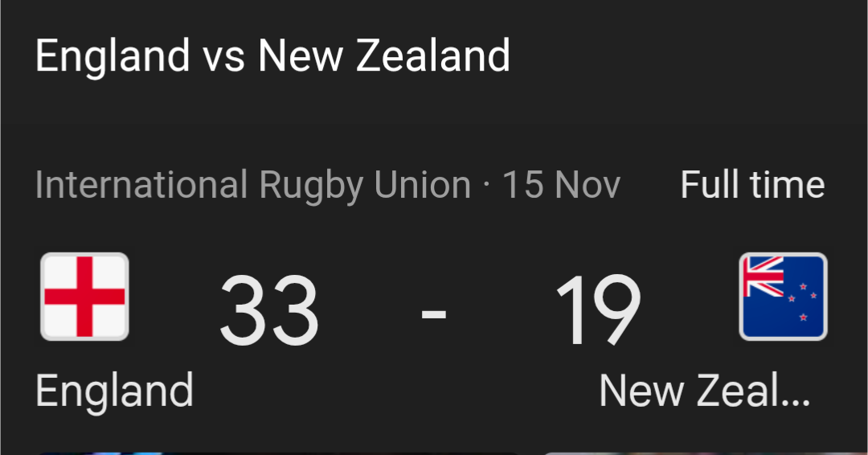Click the word Zealand in the heading
Viewport: 868px width, 455px height.
tap(432, 55)
